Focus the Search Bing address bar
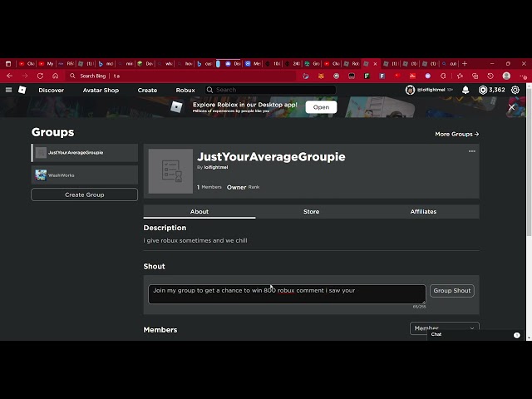 coord(181,76)
